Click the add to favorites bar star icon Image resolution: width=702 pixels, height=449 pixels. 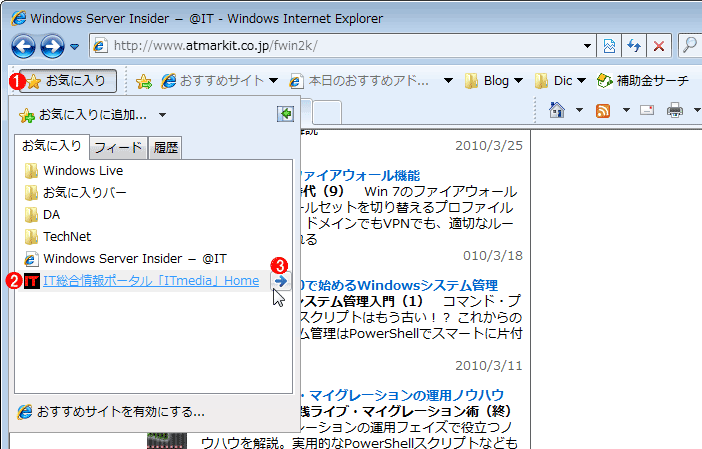pyautogui.click(x=144, y=81)
